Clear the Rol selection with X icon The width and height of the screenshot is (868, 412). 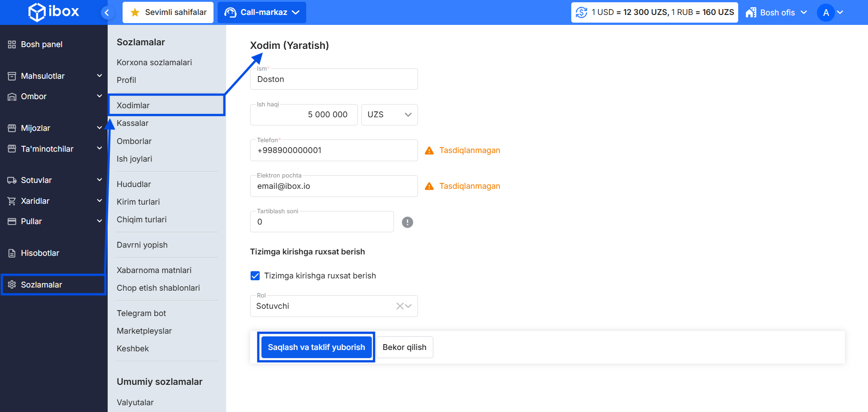pos(399,306)
